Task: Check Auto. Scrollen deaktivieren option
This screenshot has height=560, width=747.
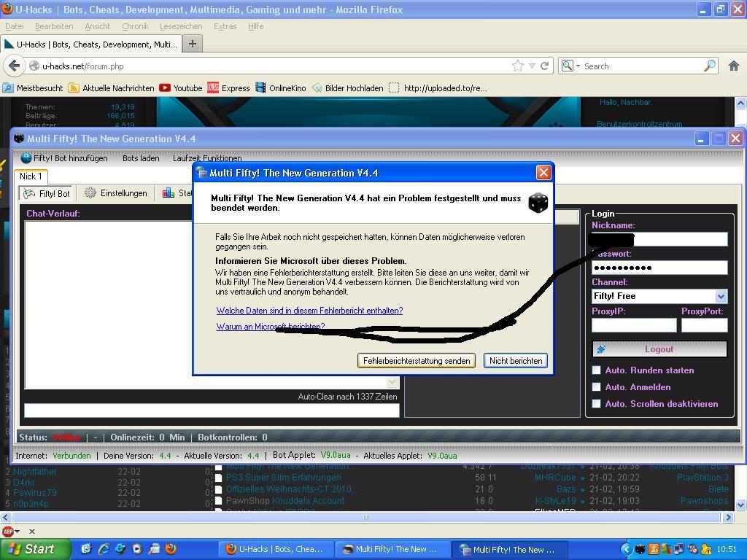Action: 596,404
